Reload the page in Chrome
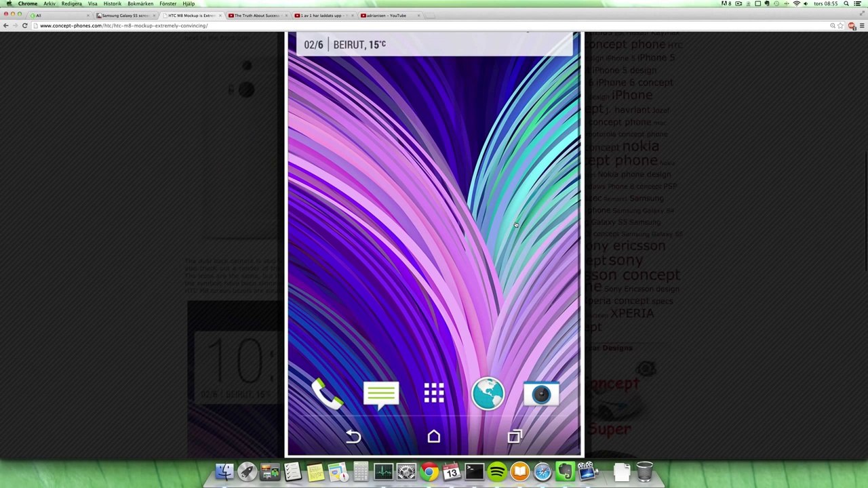868x488 pixels. [24, 26]
